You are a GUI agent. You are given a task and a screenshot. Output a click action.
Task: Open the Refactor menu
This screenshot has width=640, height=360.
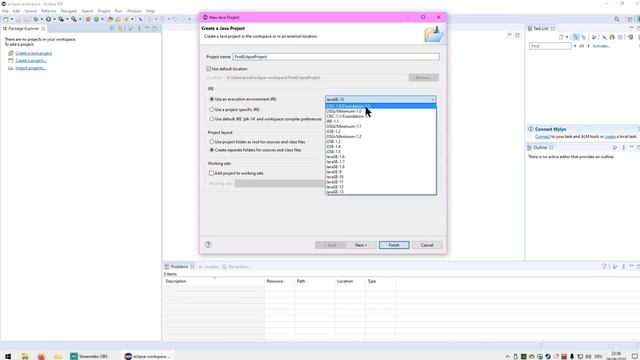[x=49, y=11]
